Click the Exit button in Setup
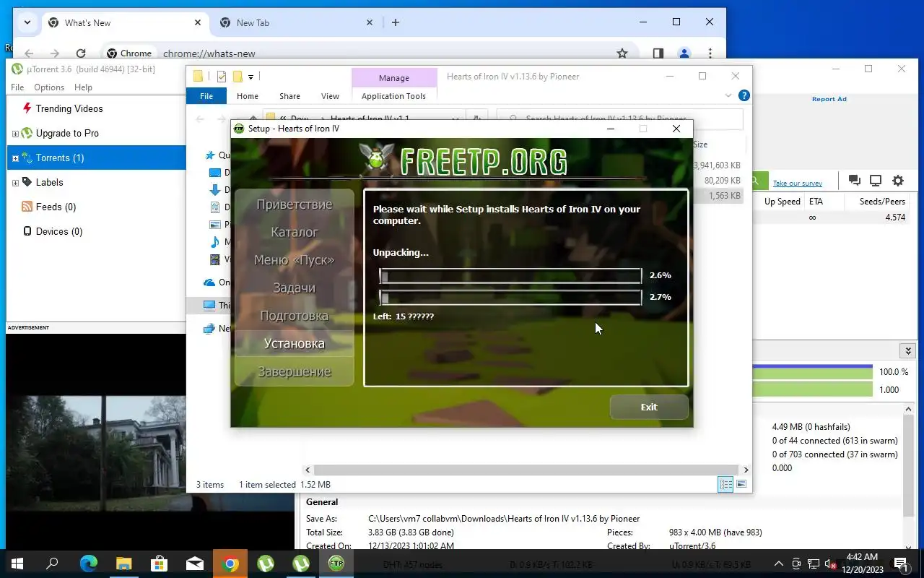The width and height of the screenshot is (924, 578). click(649, 407)
